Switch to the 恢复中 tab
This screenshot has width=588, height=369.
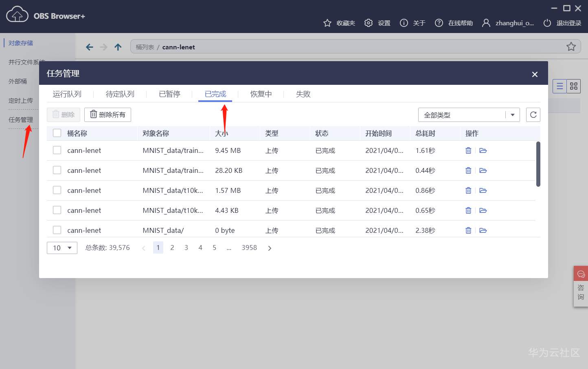[261, 94]
